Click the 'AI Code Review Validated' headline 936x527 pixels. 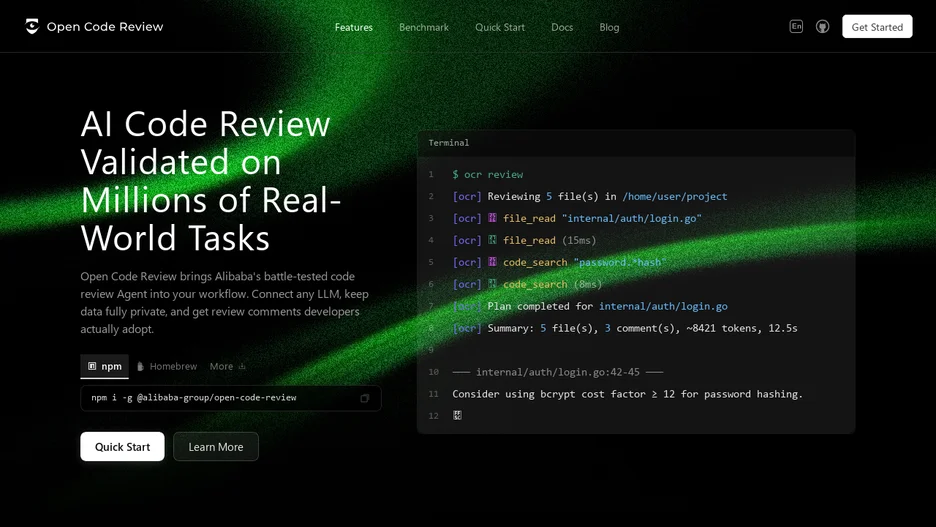(x=211, y=181)
